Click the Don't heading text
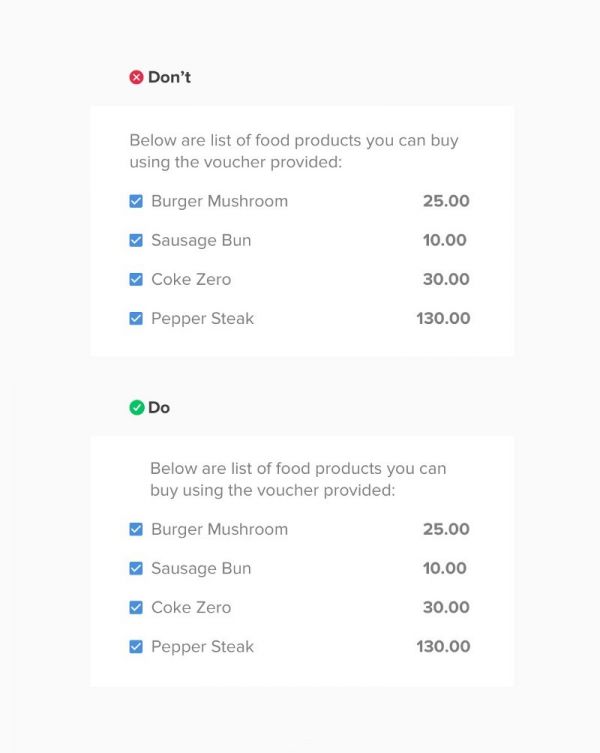 [x=169, y=77]
